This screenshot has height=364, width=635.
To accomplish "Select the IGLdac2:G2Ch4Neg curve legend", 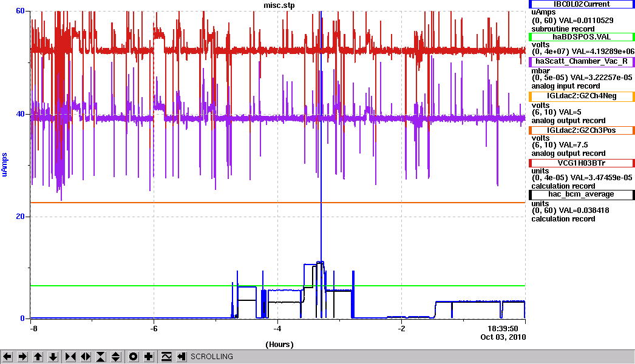I will point(582,96).
